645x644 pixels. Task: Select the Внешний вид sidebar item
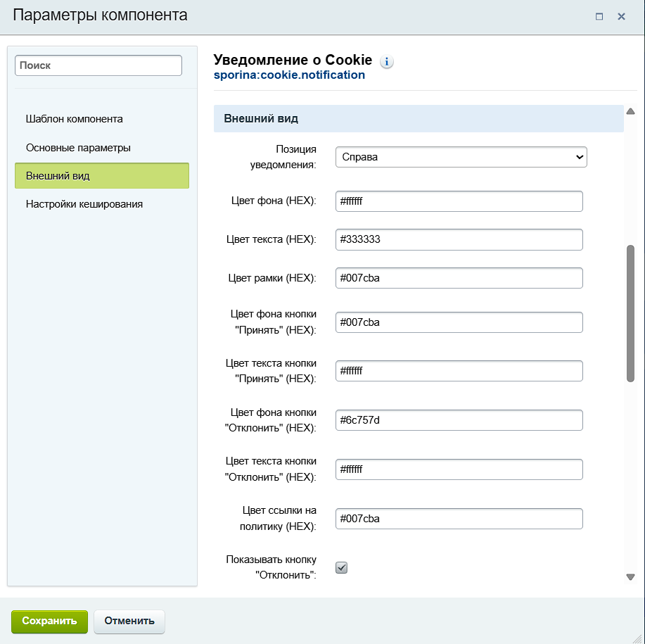pos(102,175)
